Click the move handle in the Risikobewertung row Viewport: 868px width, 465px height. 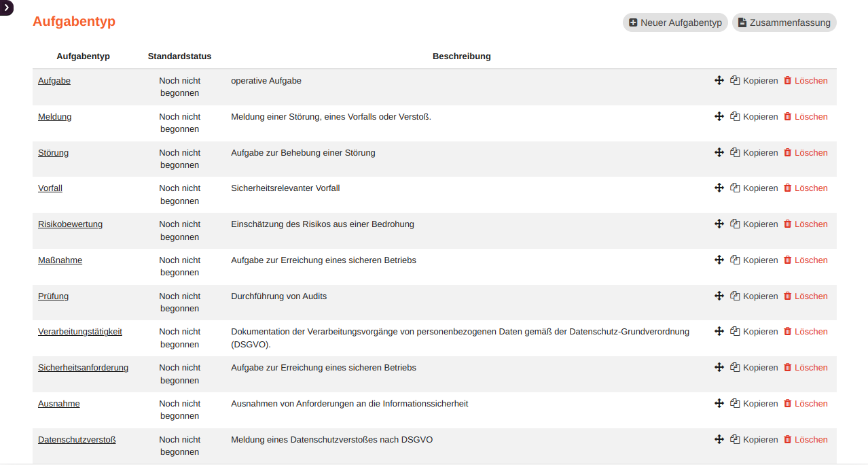click(719, 224)
